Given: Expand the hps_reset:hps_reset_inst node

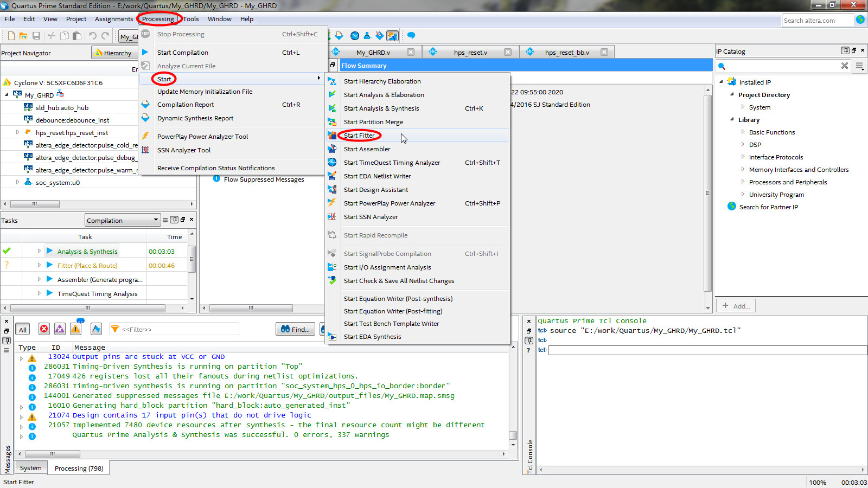Looking at the screenshot, I should point(17,132).
